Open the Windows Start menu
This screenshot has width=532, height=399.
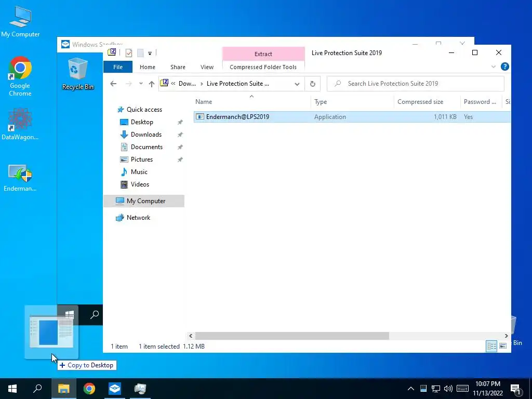pos(12,389)
